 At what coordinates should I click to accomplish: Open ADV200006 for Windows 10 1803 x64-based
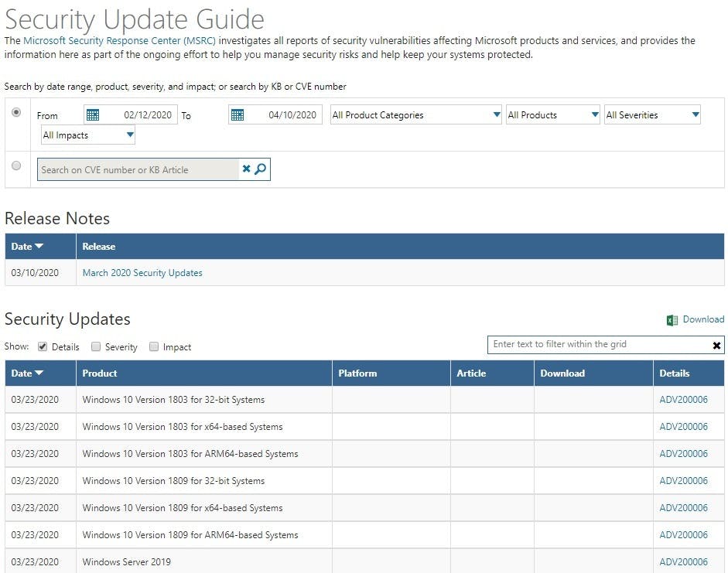(x=683, y=426)
